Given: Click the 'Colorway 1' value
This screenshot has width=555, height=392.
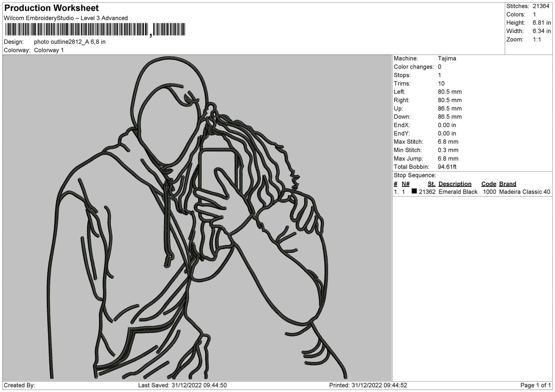Looking at the screenshot, I should point(49,50).
